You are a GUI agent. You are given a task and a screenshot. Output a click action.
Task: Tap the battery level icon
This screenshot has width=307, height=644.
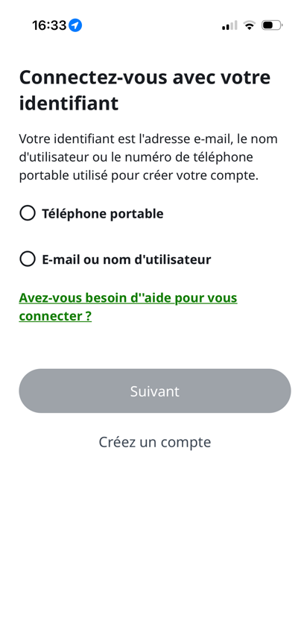click(272, 25)
